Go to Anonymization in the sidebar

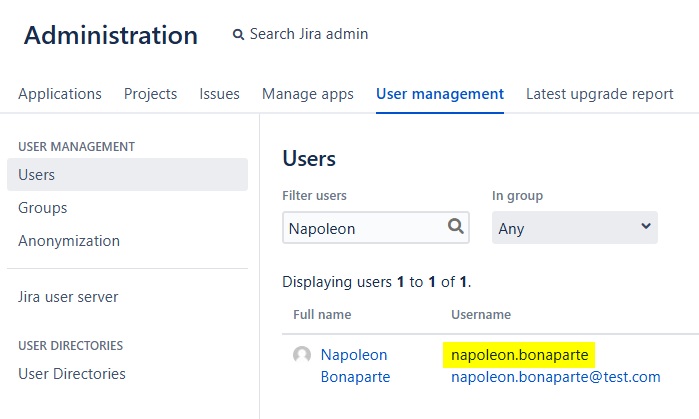pos(69,241)
